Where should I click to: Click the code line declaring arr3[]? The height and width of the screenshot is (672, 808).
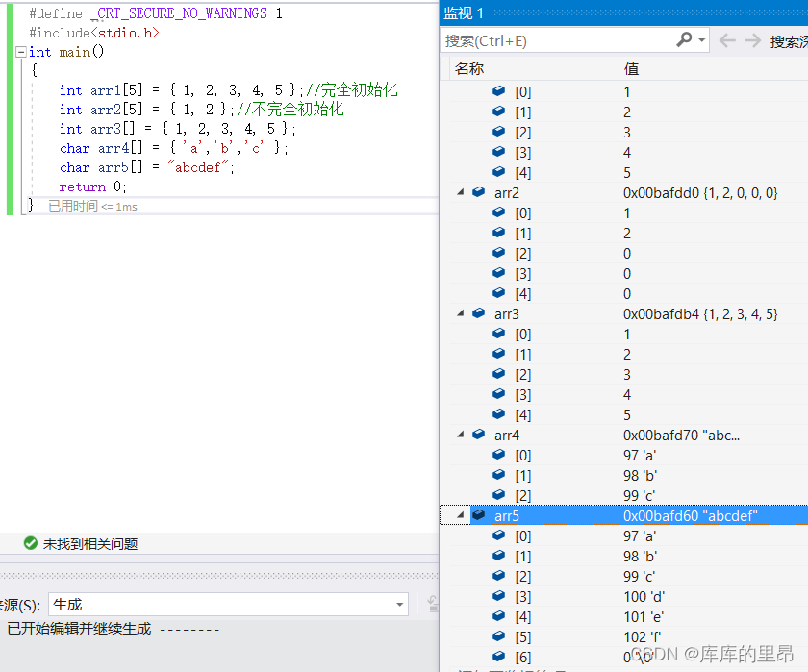(x=178, y=129)
